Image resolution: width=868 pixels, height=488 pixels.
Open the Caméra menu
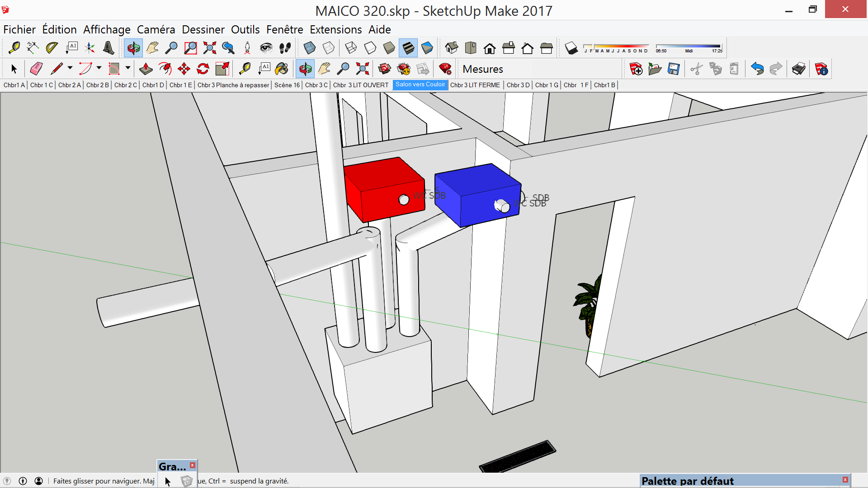click(x=156, y=29)
